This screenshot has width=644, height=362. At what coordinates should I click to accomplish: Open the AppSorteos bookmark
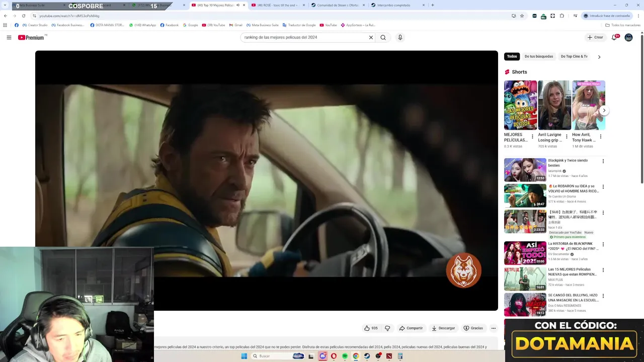(358, 25)
